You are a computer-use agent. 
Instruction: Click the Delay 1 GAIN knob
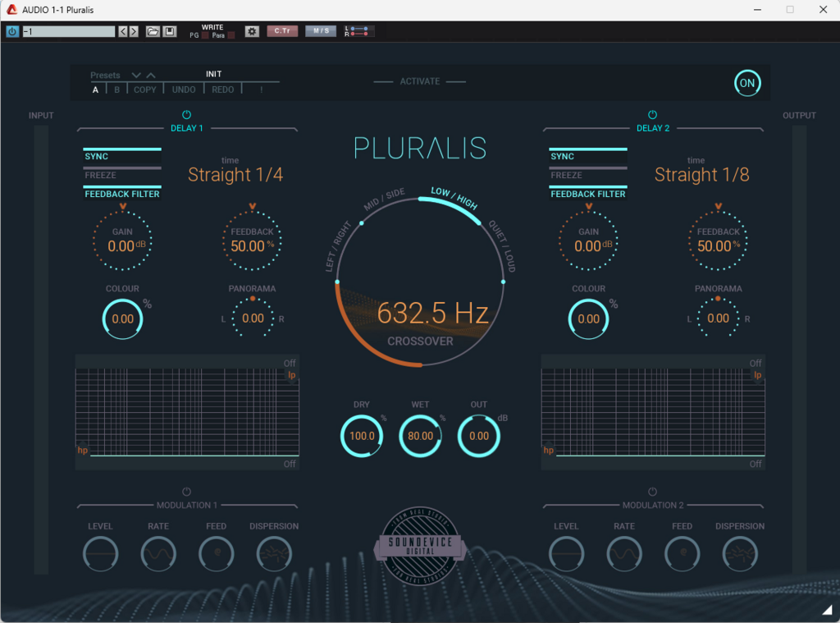point(123,240)
